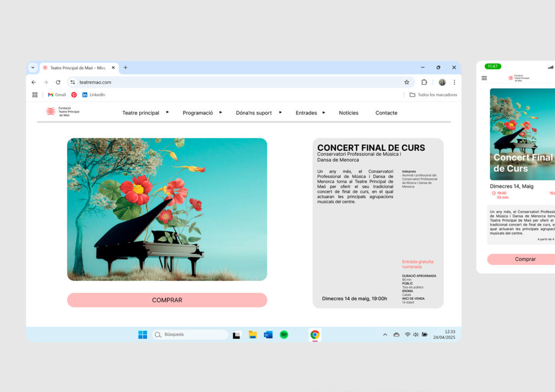Click the pink COMPRAR button
This screenshot has height=392, width=555.
pyautogui.click(x=167, y=300)
